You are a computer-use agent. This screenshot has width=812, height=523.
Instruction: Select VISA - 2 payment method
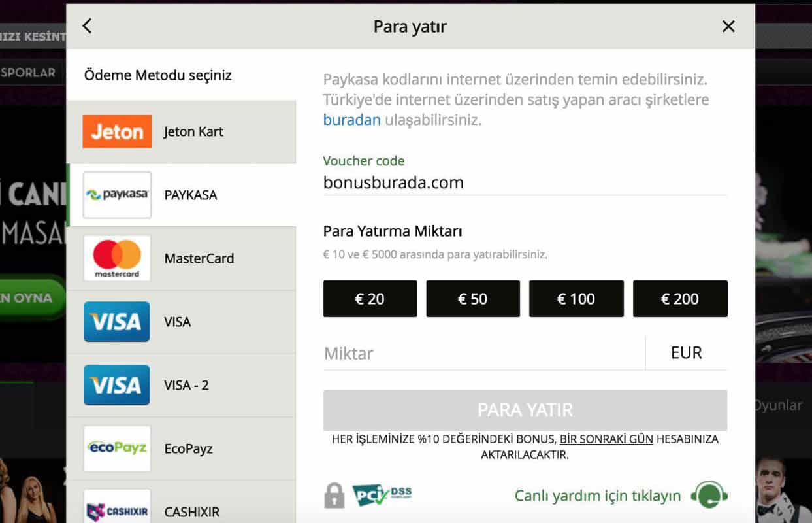point(181,385)
